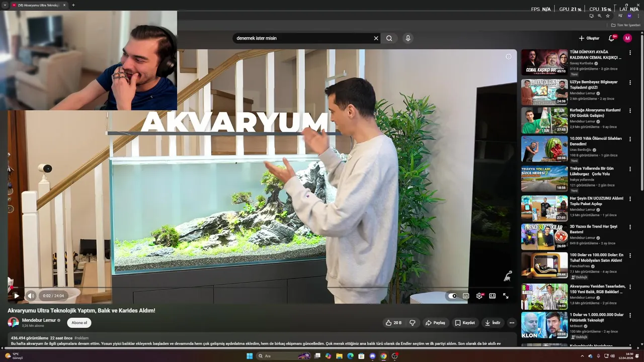644x362 pixels.
Task: Open the Cemal Kaşıkçı video thumbnail
Action: pyautogui.click(x=544, y=62)
